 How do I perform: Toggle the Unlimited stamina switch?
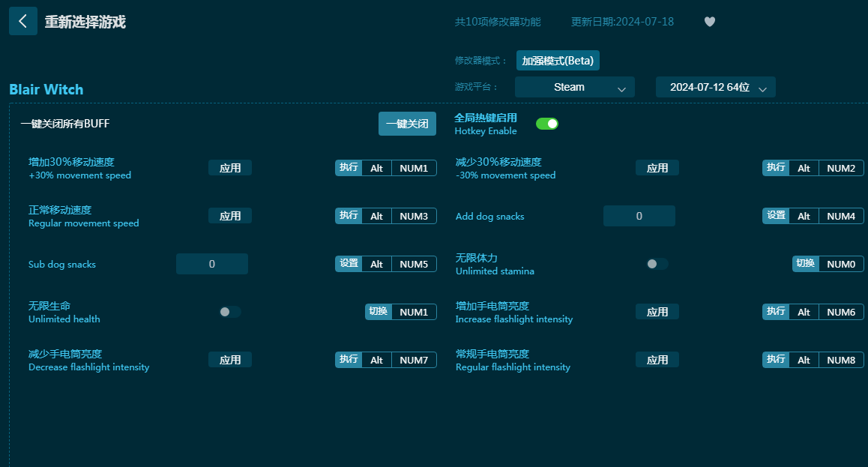657,264
